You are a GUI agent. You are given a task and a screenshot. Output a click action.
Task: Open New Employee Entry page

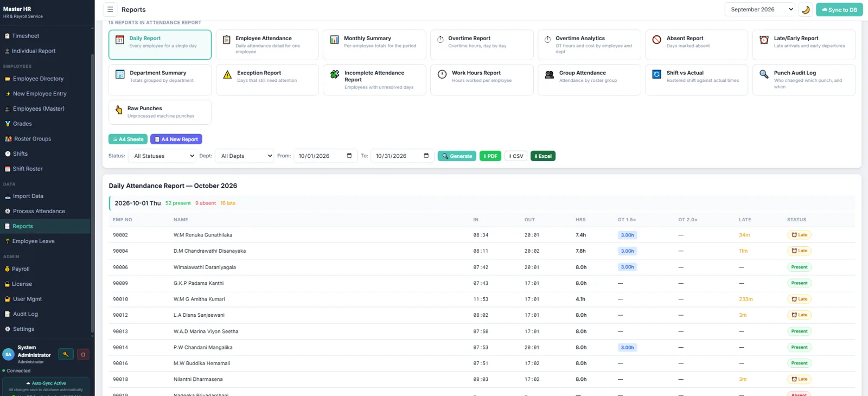tap(45, 94)
